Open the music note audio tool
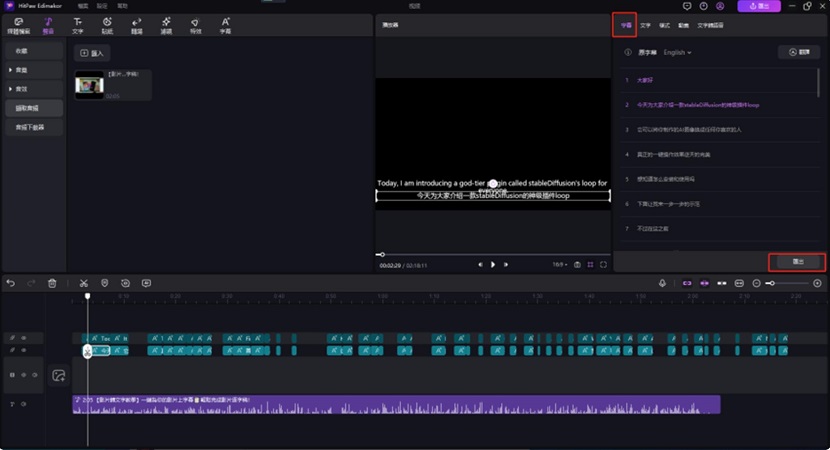830x450 pixels. coord(48,24)
